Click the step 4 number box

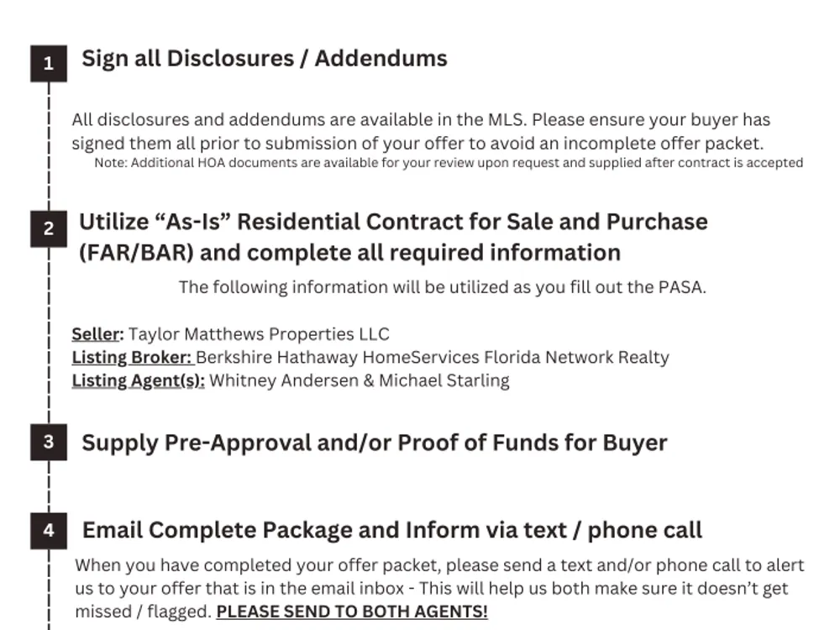[x=49, y=530]
